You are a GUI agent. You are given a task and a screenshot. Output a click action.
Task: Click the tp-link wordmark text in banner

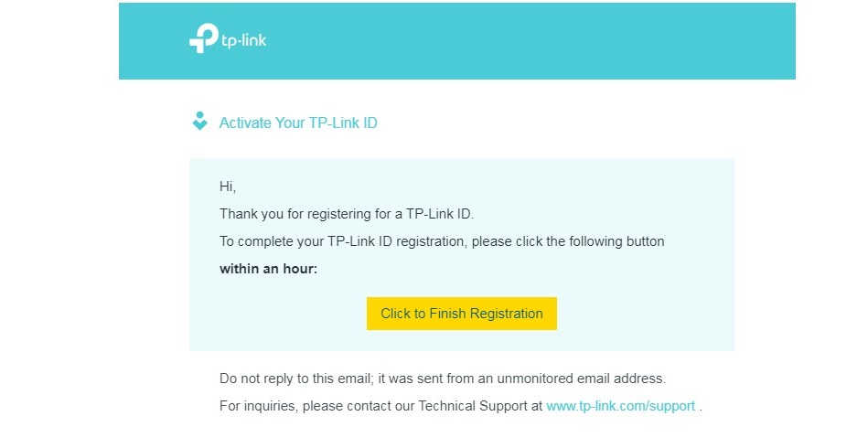tap(244, 40)
